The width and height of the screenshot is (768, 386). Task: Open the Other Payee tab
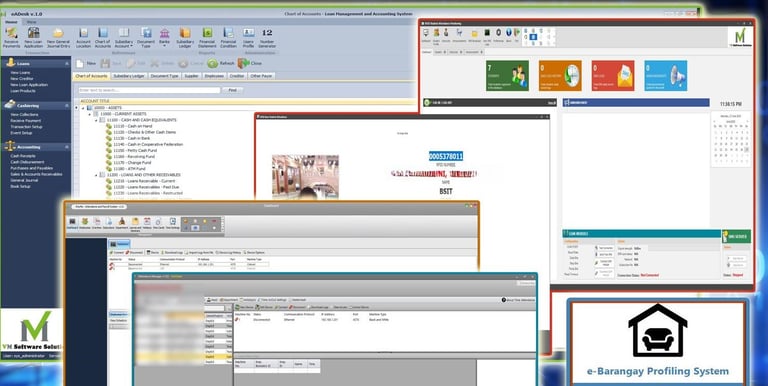click(261, 76)
